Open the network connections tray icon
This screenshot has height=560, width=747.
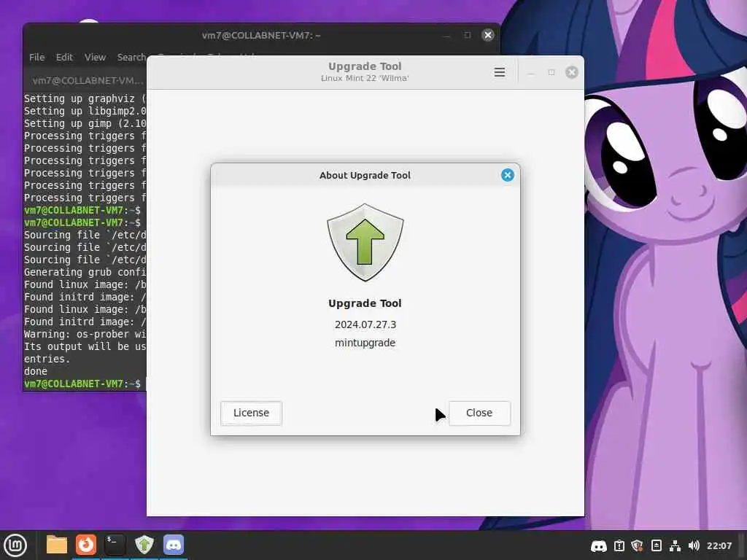tap(675, 545)
